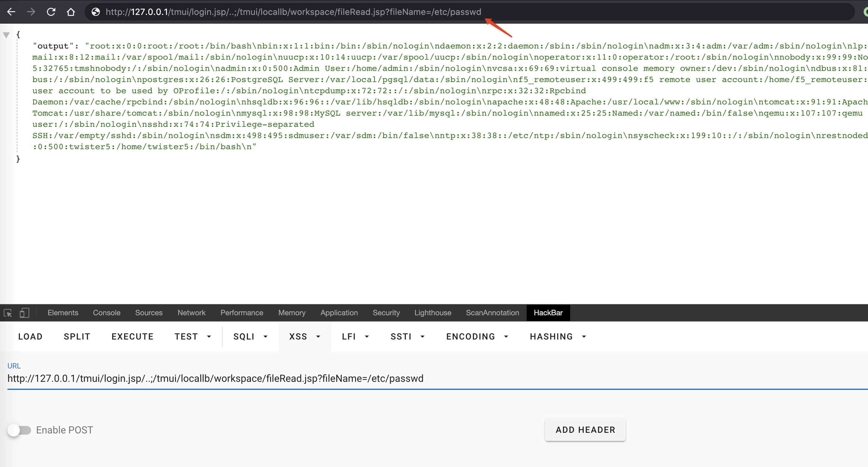This screenshot has height=467, width=868.
Task: Open the TEST dropdown in HackBar
Action: coord(193,336)
